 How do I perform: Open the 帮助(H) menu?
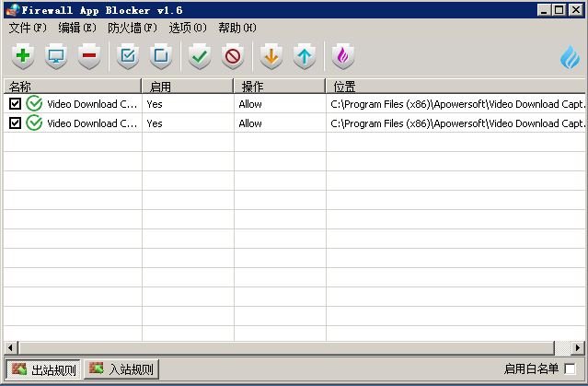pyautogui.click(x=237, y=28)
